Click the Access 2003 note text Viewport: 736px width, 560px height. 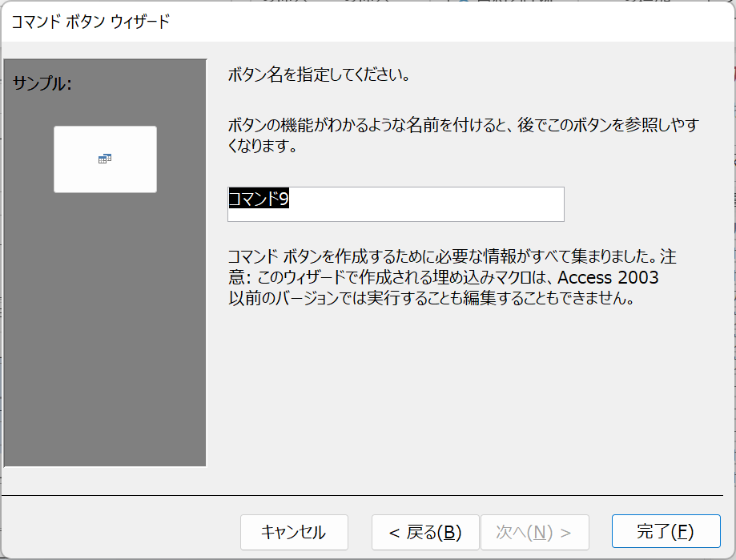pos(452,277)
